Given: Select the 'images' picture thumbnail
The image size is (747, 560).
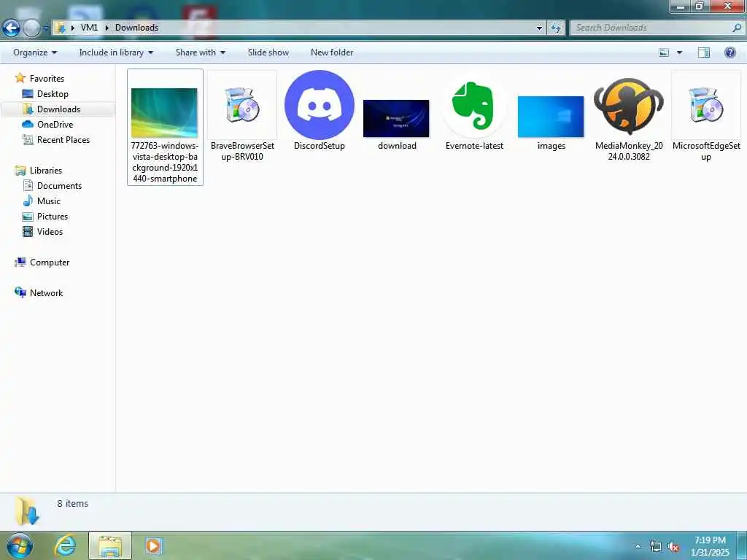Looking at the screenshot, I should click(x=551, y=117).
